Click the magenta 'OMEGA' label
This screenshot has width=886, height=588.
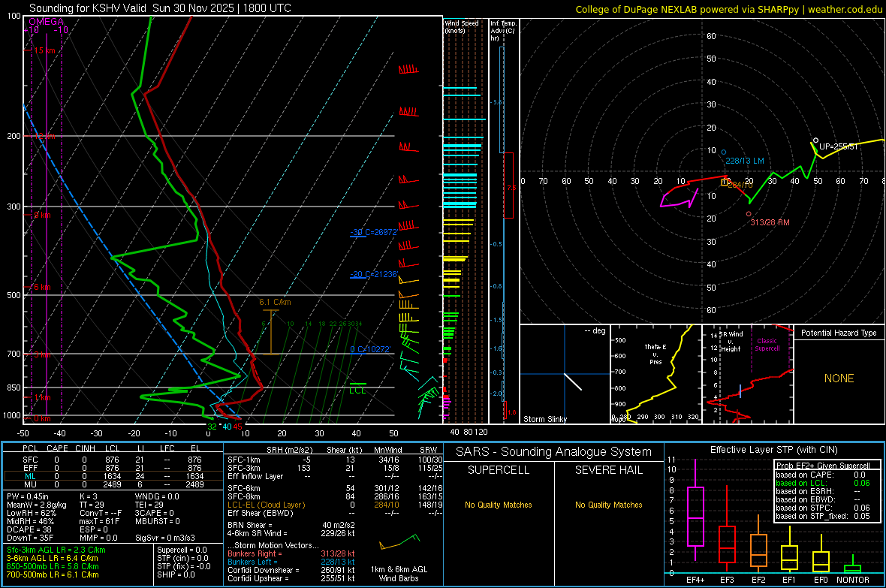click(x=47, y=22)
